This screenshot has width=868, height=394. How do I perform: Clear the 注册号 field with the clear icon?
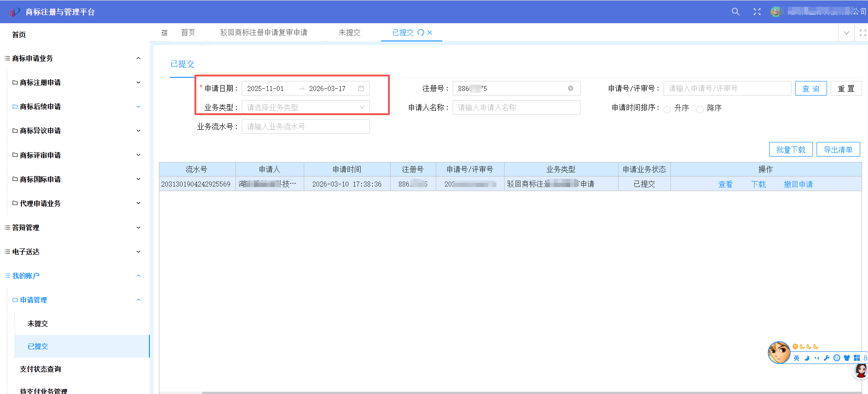click(570, 89)
